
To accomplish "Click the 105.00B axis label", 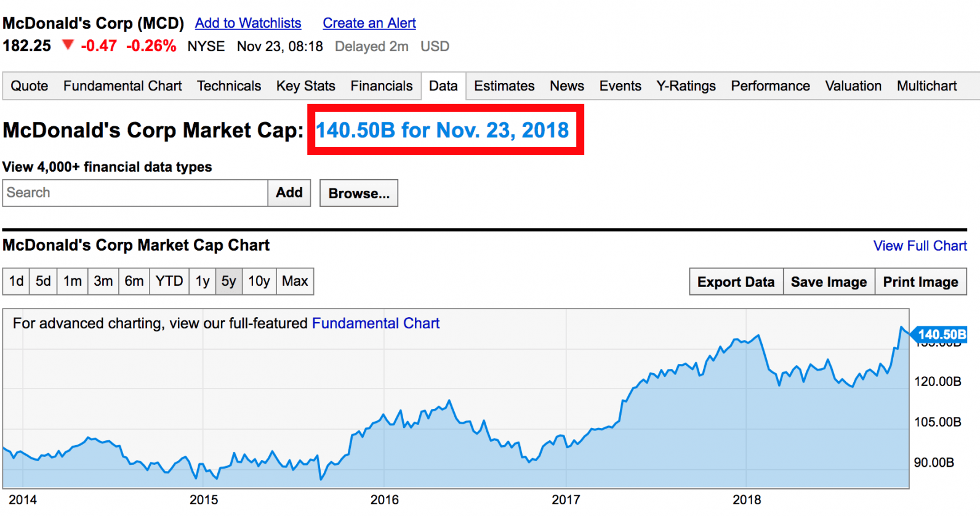I will coord(938,422).
